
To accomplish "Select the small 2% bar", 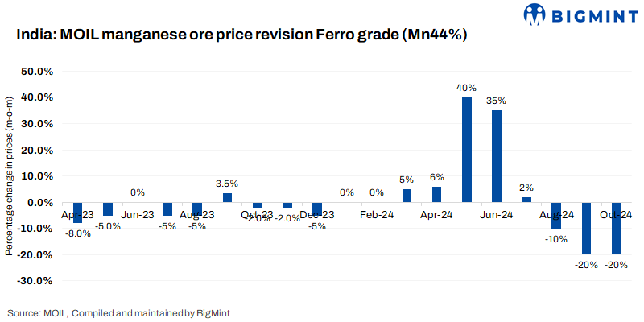I will point(526,199).
